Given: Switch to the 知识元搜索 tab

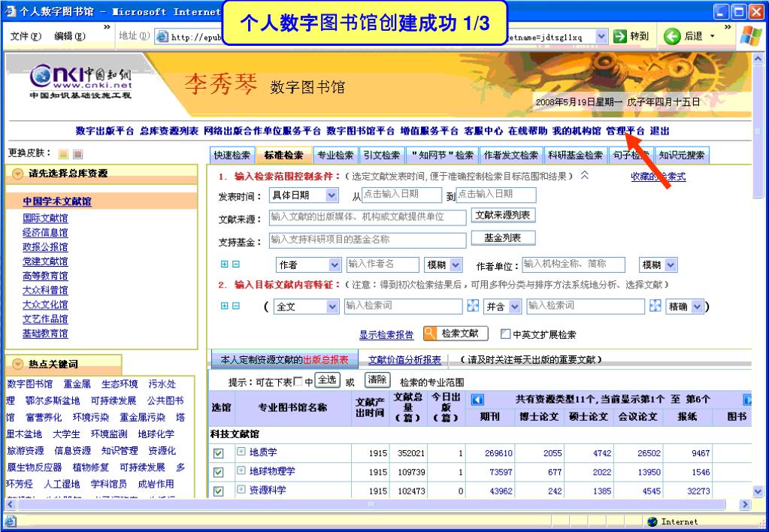Looking at the screenshot, I should point(682,156).
